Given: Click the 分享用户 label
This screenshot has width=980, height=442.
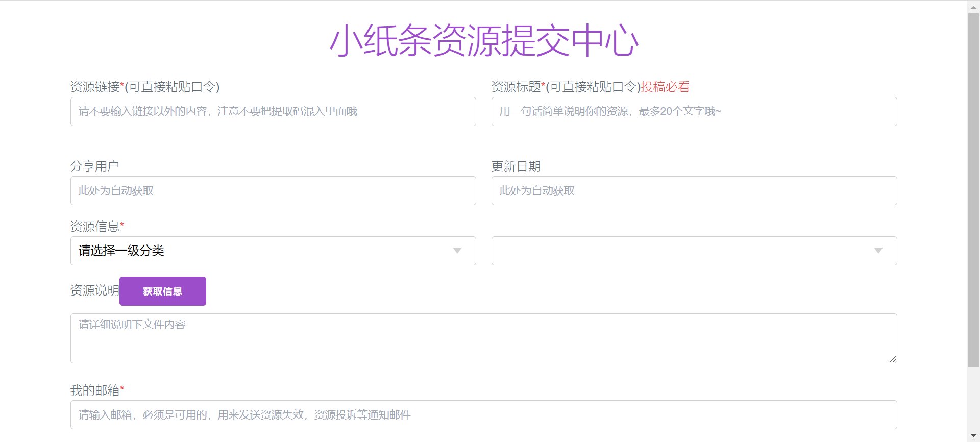Looking at the screenshot, I should click(x=94, y=166).
